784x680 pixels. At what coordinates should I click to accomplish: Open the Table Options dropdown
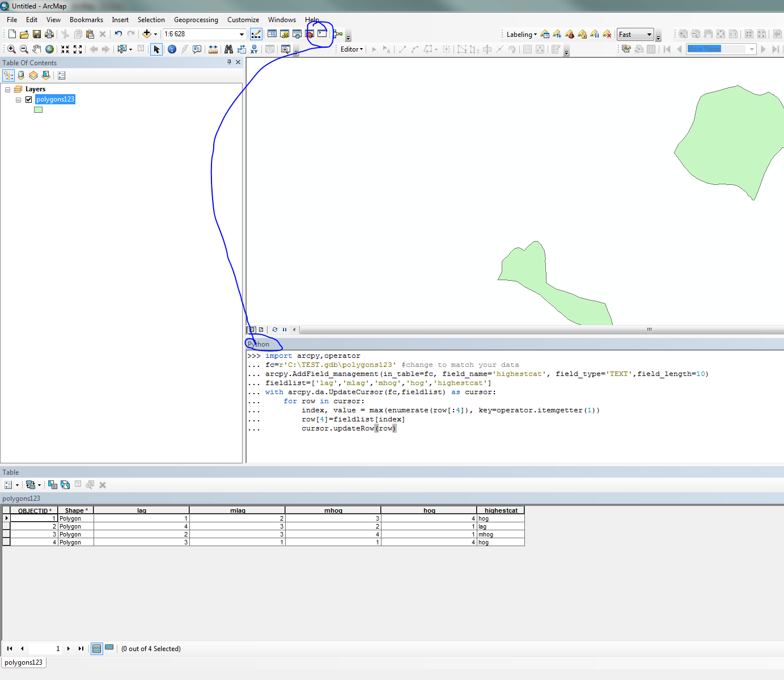(11, 485)
